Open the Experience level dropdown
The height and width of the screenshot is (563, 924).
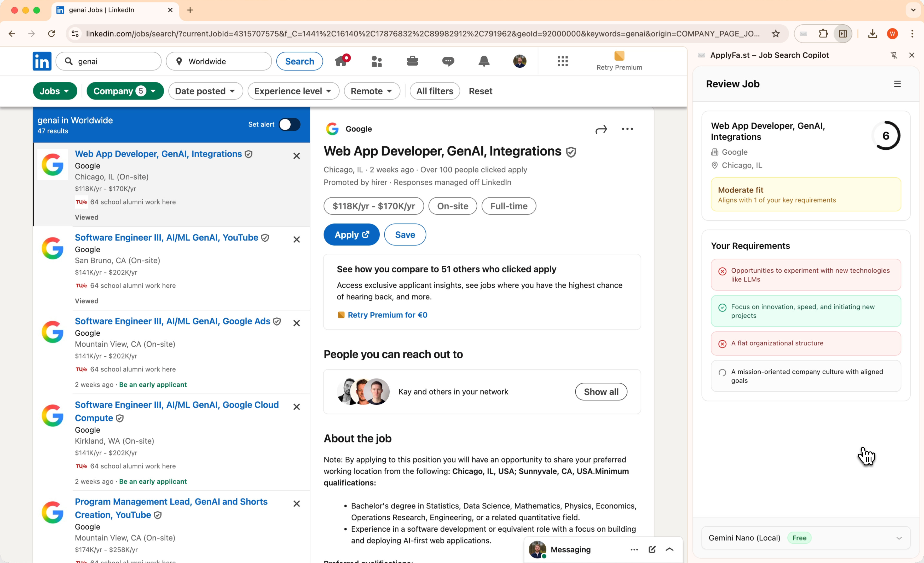click(x=293, y=91)
